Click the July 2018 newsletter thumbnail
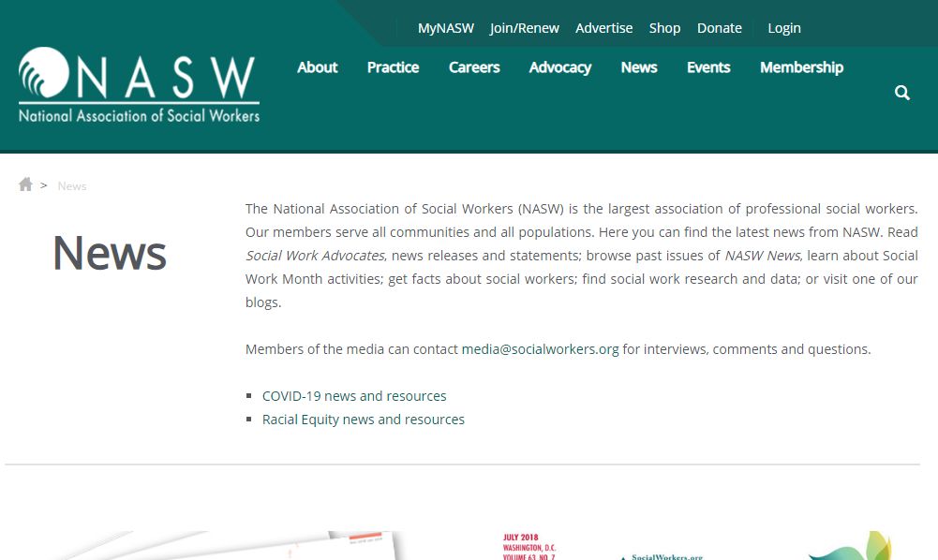The width and height of the screenshot is (938, 560). [x=603, y=546]
